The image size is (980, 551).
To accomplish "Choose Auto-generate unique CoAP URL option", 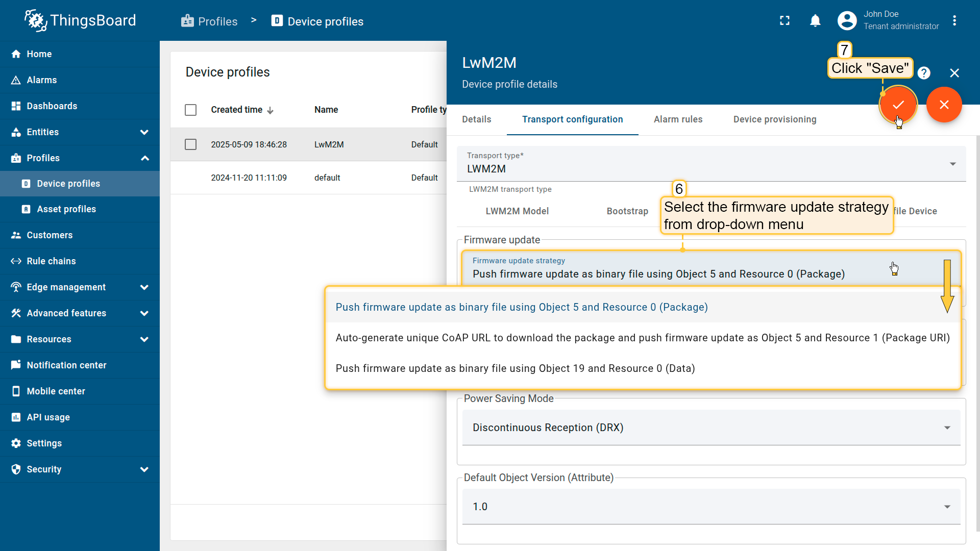I will 643,338.
